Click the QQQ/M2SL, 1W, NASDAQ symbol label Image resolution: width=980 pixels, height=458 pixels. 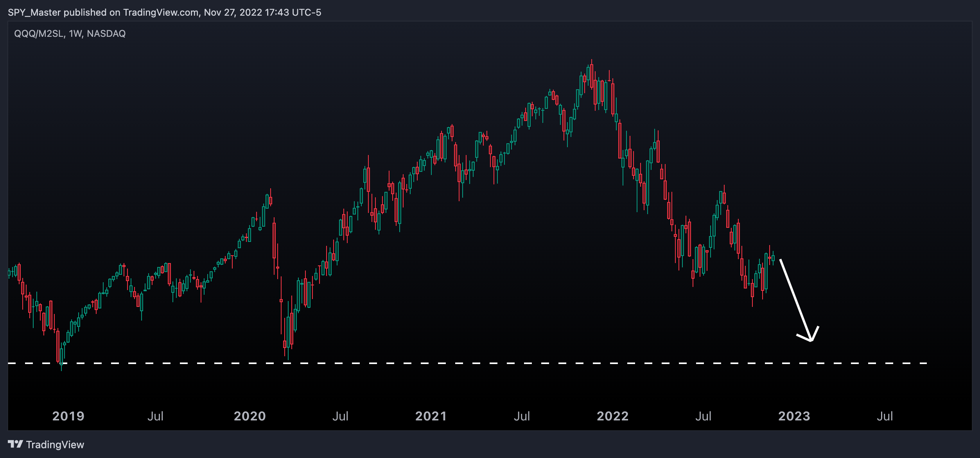tap(70, 34)
